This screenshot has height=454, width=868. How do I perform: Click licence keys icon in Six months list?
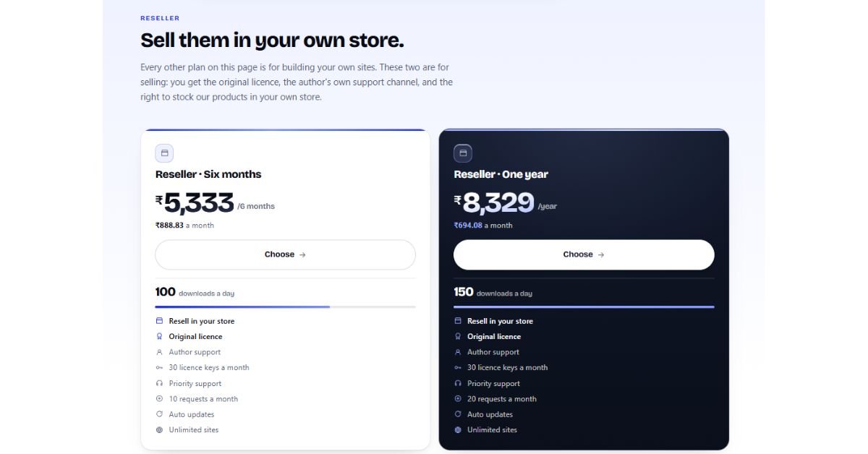159,368
